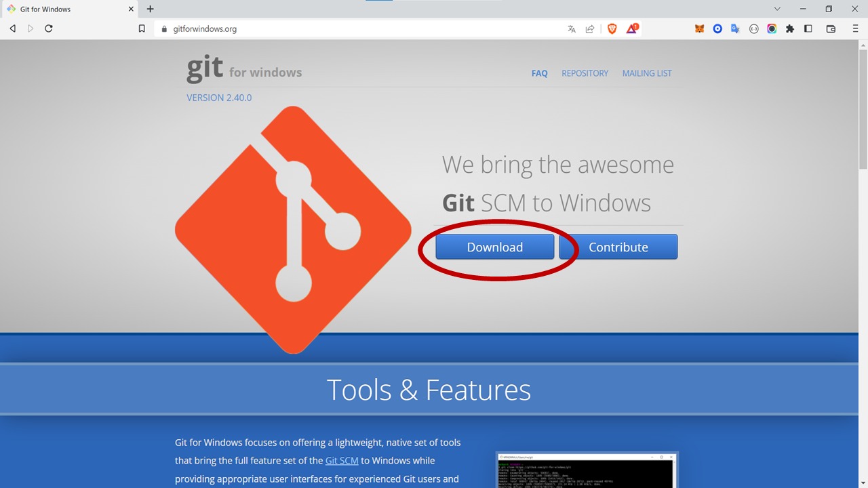Open the REPOSITORY navigation link
868x488 pixels.
(585, 73)
